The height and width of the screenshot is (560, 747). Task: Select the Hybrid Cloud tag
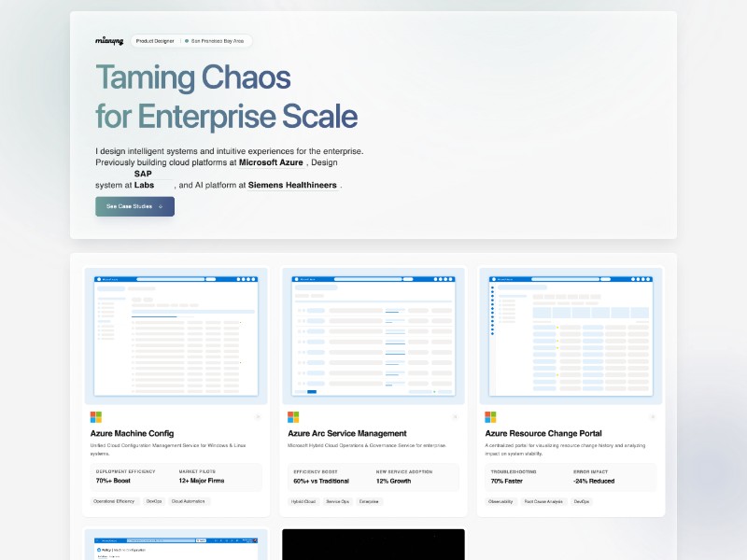[303, 501]
